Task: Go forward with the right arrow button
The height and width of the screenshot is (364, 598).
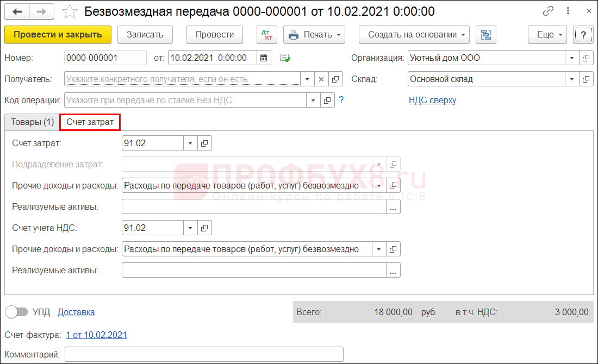Action: click(x=41, y=12)
